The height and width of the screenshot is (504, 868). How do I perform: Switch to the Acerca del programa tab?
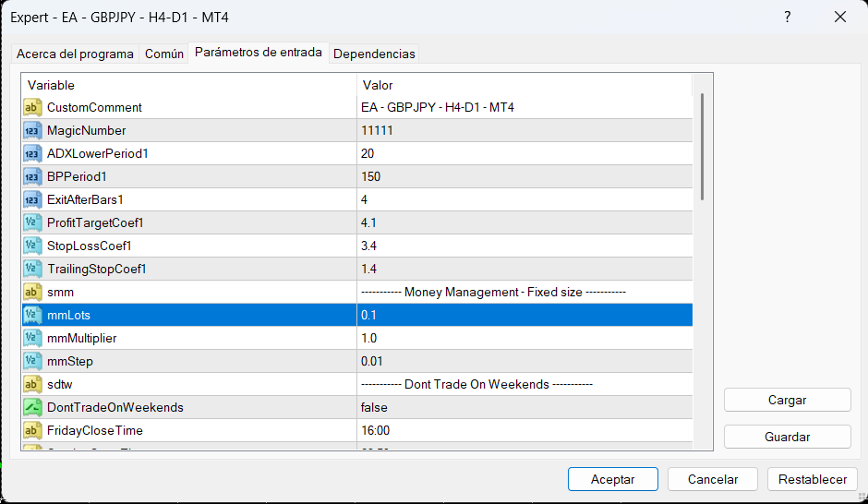(x=75, y=54)
